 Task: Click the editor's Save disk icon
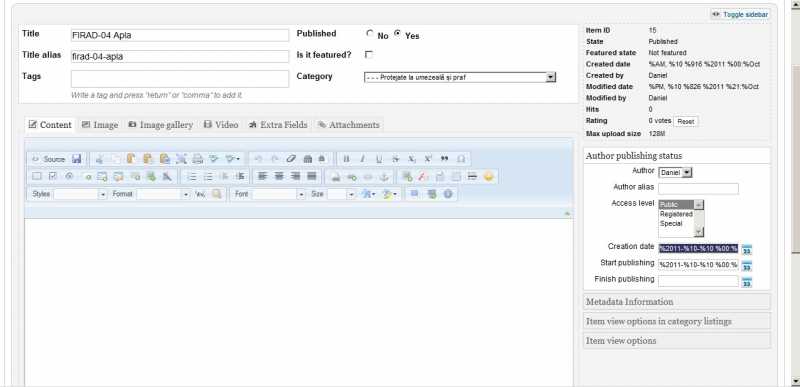(77, 159)
